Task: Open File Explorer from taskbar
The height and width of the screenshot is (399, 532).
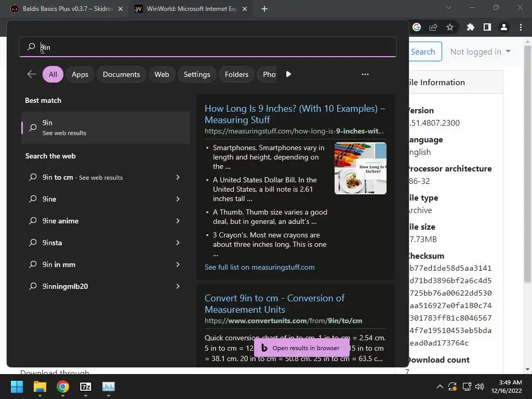Action: [x=39, y=387]
